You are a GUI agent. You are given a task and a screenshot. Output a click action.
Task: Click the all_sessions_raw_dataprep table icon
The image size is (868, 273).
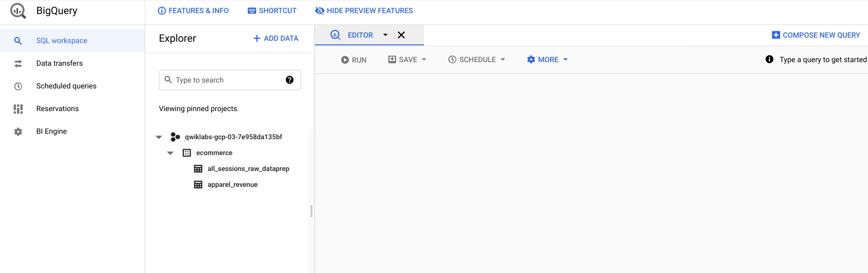pos(198,169)
